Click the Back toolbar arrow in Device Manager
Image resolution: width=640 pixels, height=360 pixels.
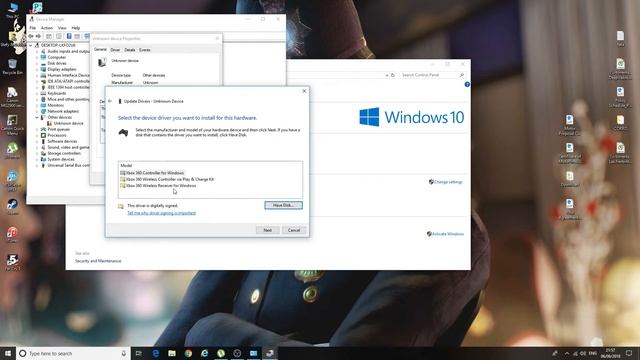[x=31, y=36]
